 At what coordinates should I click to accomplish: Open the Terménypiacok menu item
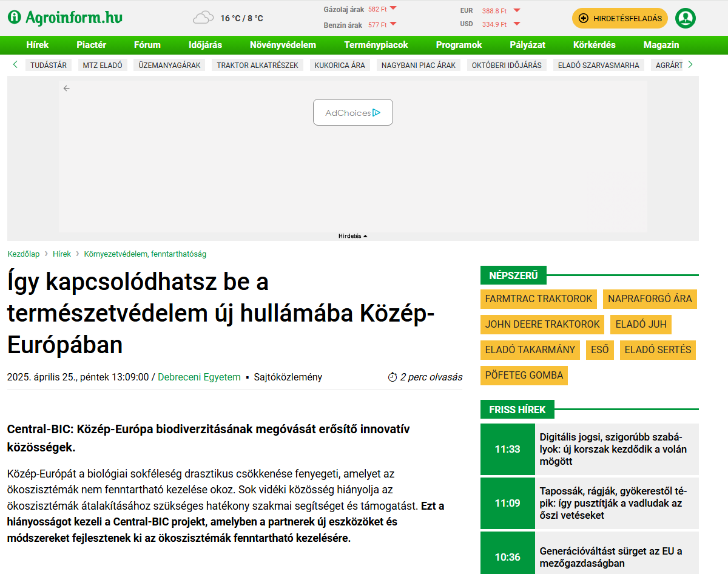[x=376, y=45]
